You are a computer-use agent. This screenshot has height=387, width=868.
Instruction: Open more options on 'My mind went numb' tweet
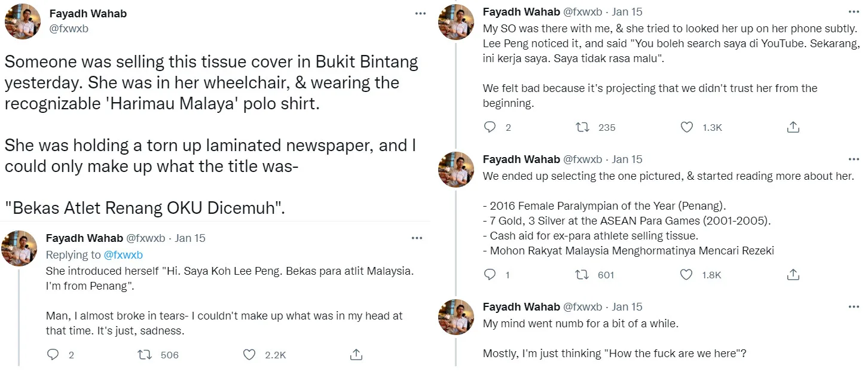(853, 306)
